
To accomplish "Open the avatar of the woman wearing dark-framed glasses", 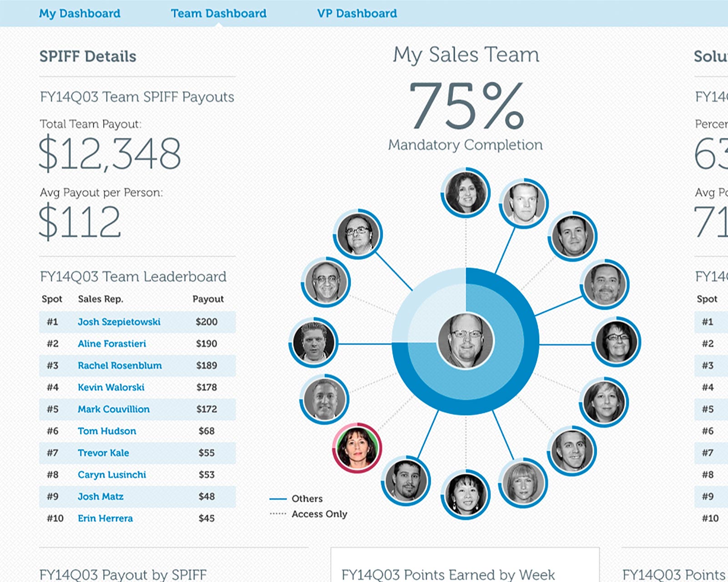I will click(616, 342).
